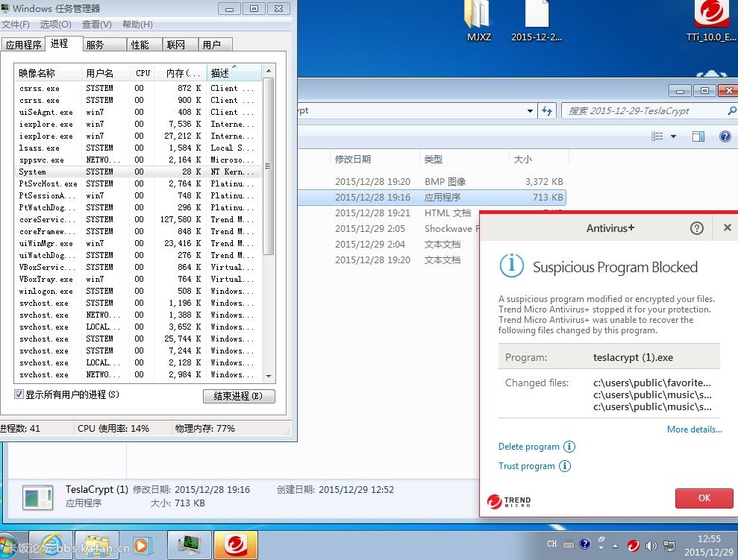This screenshot has height=560, width=738.
Task: Open the file explorer taskbar button
Action: coord(96,545)
